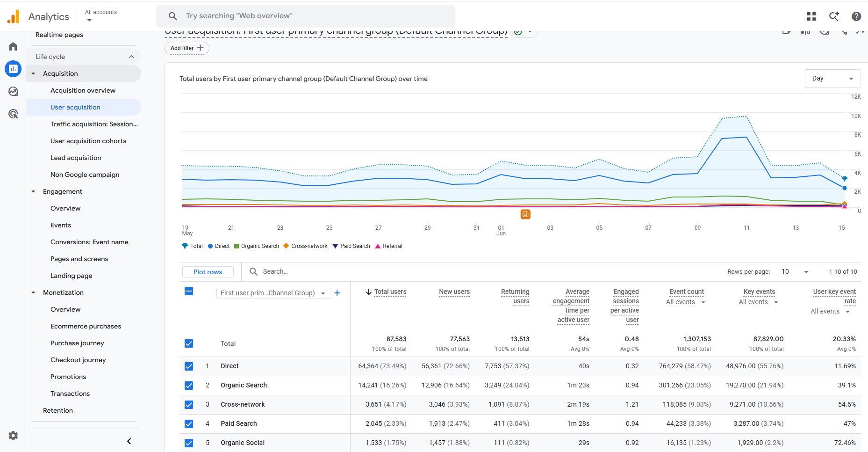Open Non Google campaign report

85,175
